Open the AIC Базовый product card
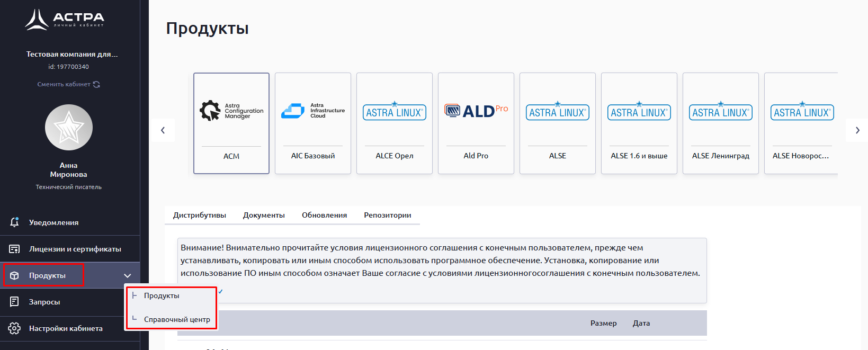The image size is (868, 350). click(313, 123)
